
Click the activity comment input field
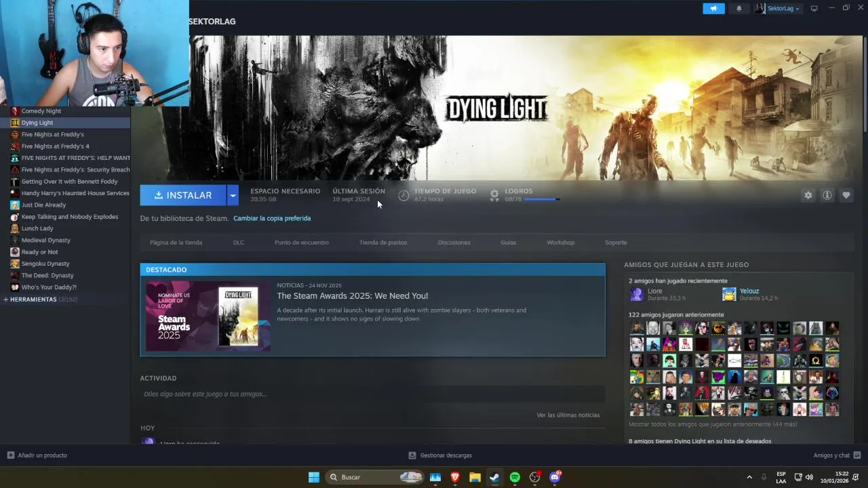372,394
